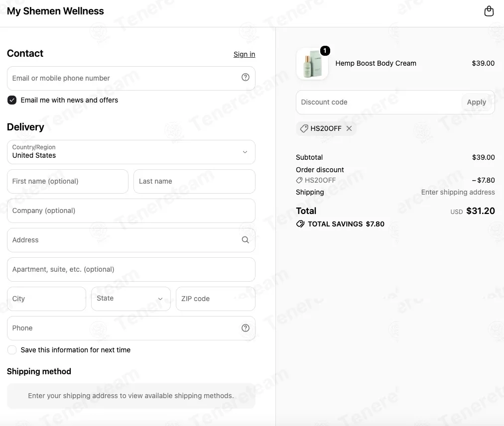Click the help icon in the email field
Screen dimensions: 504x426
(x=245, y=77)
